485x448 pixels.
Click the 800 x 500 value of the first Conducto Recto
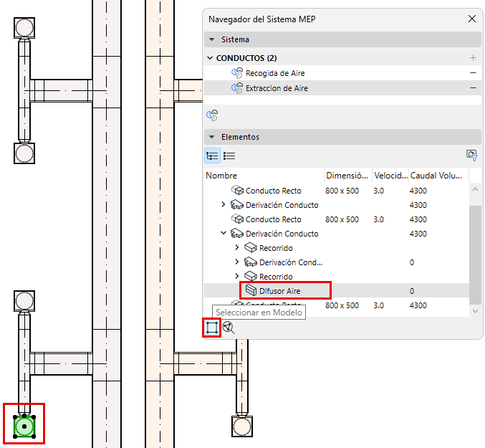tap(342, 191)
